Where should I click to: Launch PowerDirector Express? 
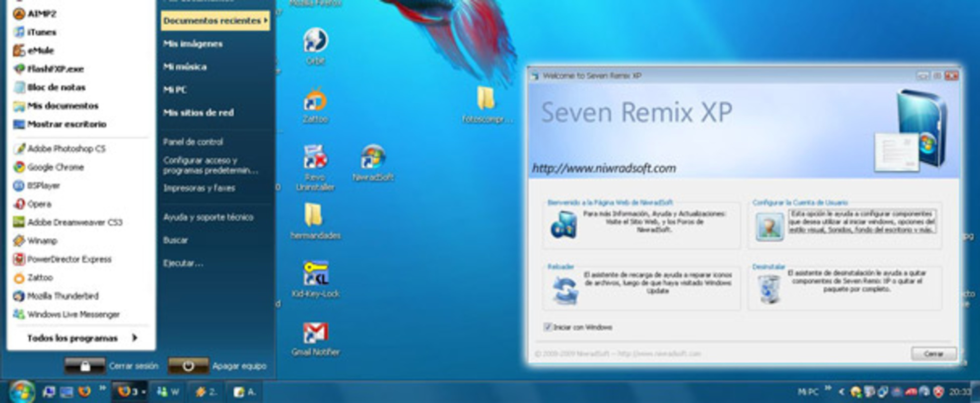(x=62, y=259)
